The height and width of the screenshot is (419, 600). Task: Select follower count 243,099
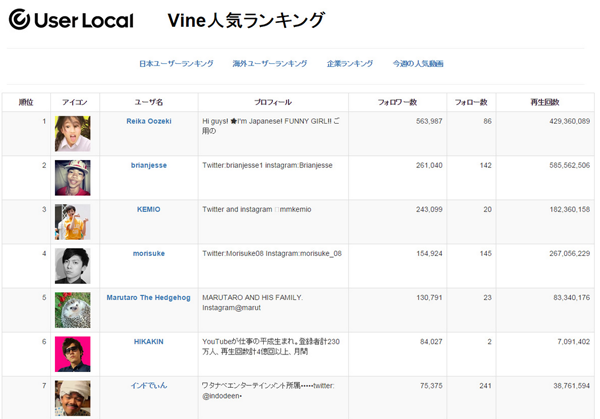tap(429, 209)
